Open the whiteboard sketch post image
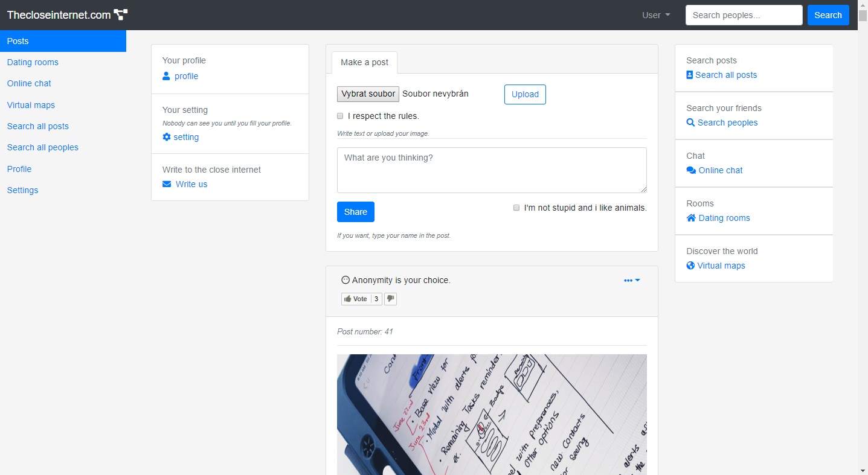The height and width of the screenshot is (475, 868). click(x=492, y=415)
